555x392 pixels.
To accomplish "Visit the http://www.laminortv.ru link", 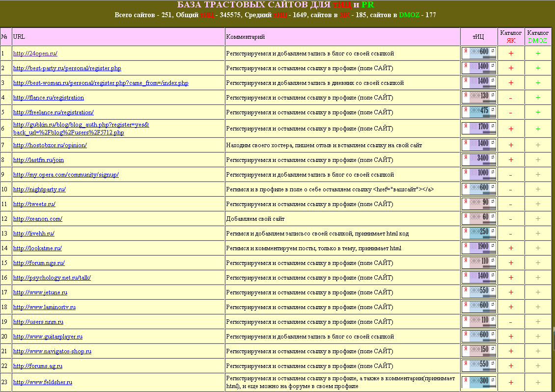I will coord(44,307).
